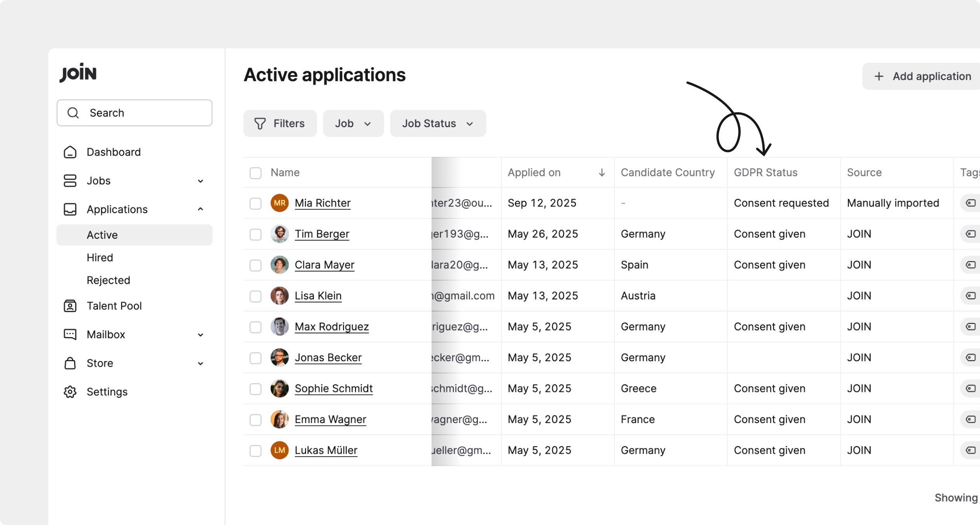Go to Hired applications
The image size is (980, 525).
tap(100, 257)
